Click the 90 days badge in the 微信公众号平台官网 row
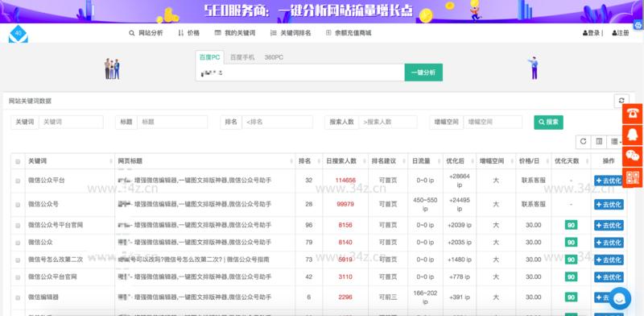This screenshot has width=644, height=316. 571,225
